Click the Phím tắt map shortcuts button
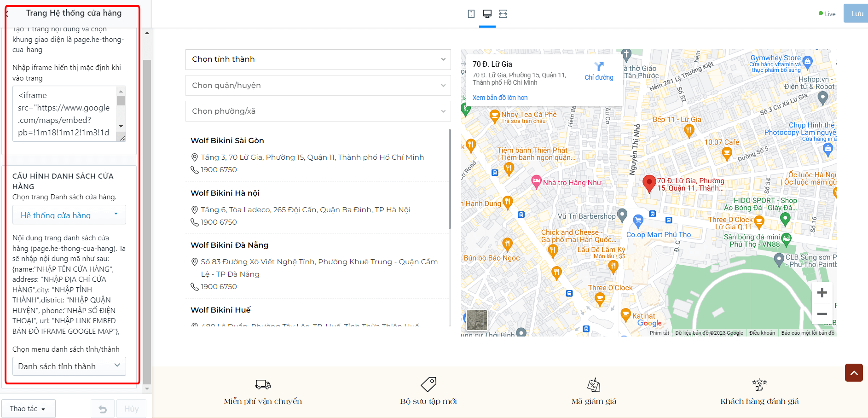Image resolution: width=868 pixels, height=418 pixels. click(660, 333)
